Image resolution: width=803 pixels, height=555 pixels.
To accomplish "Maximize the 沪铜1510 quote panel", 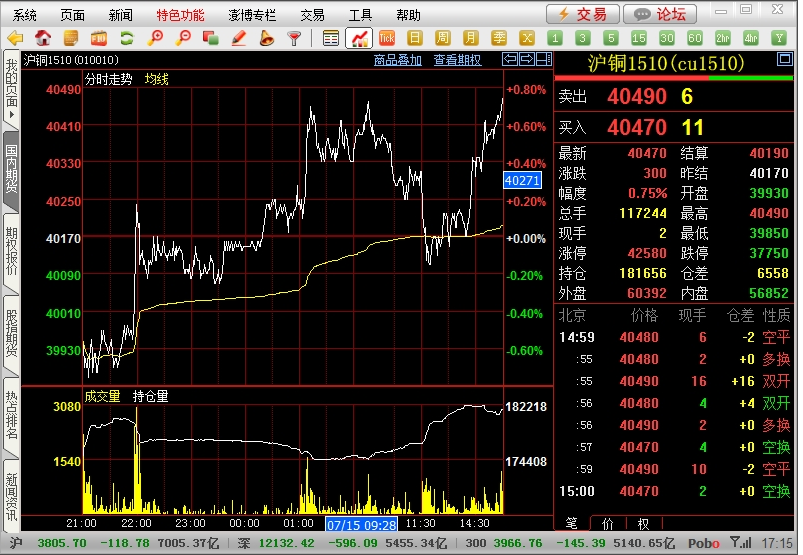I will click(x=785, y=59).
